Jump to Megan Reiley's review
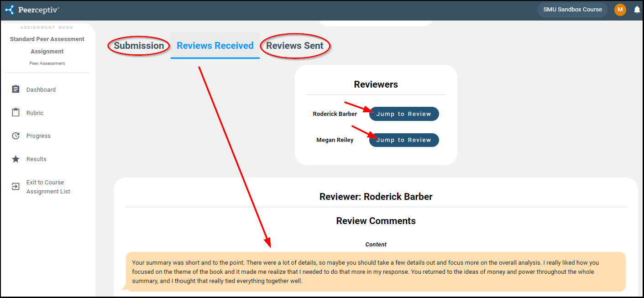The width and height of the screenshot is (644, 298). [404, 140]
